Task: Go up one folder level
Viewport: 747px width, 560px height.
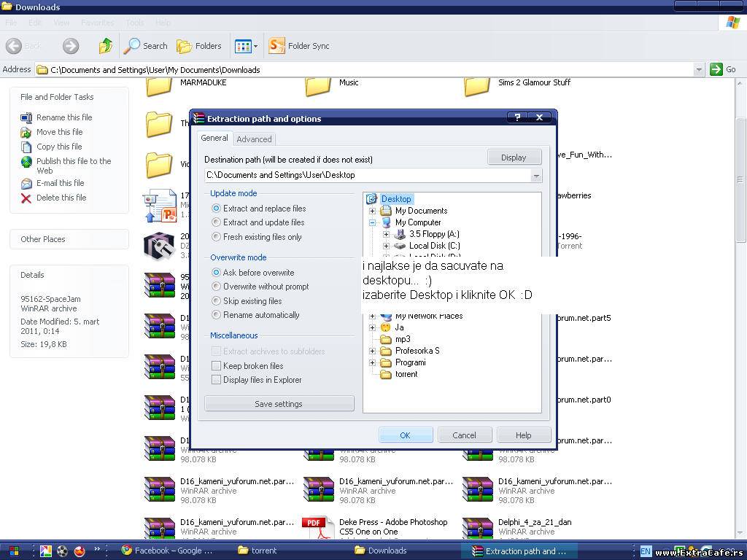Action: click(106, 46)
